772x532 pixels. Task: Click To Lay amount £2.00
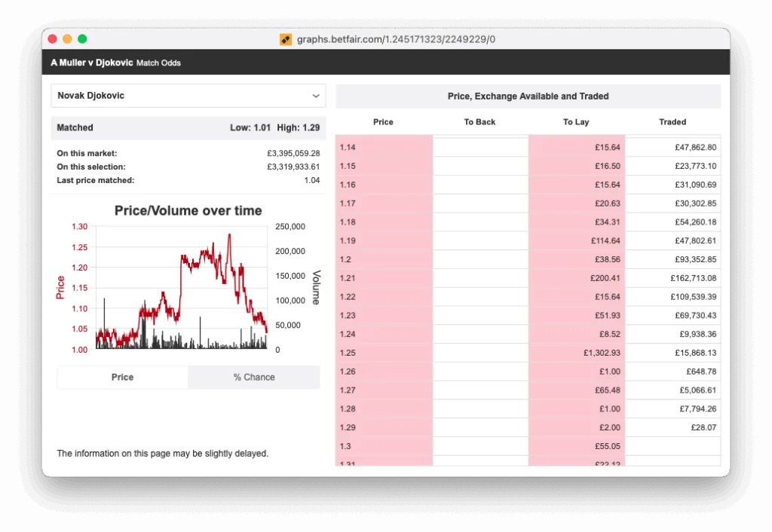(609, 428)
